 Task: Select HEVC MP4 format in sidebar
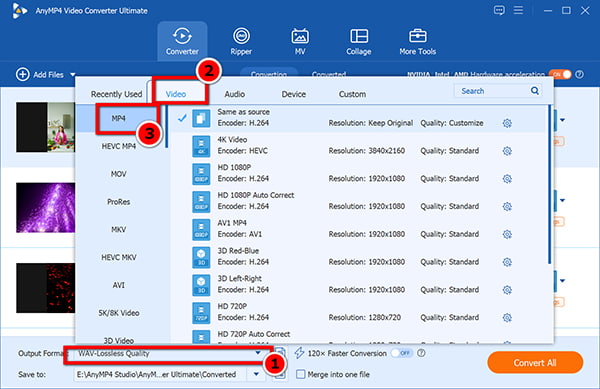pos(119,146)
